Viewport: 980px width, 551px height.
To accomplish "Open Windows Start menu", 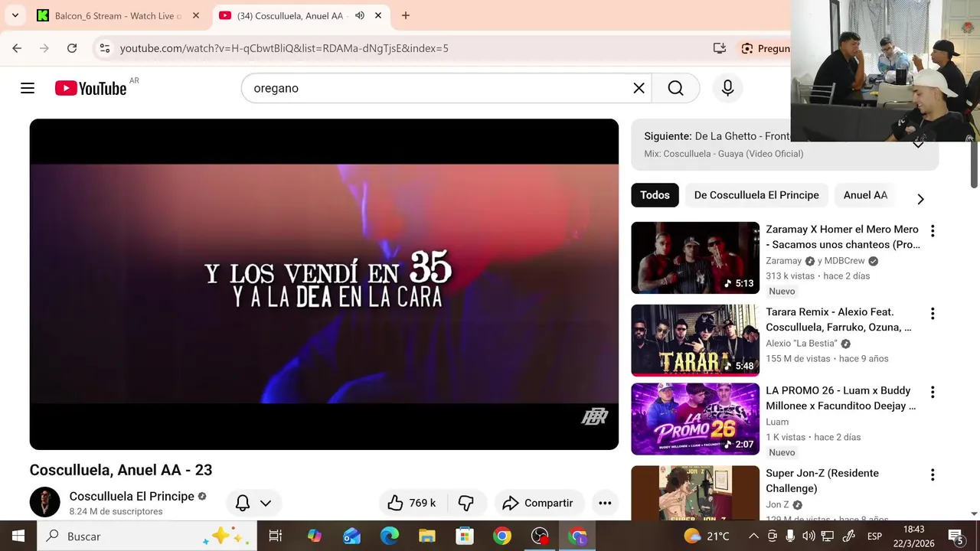I will pos(18,536).
